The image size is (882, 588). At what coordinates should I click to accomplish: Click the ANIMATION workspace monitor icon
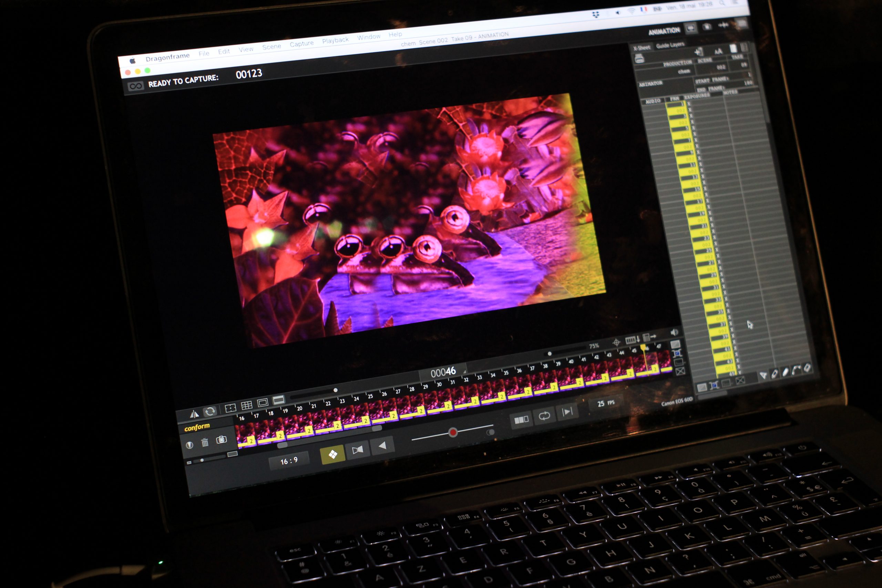pos(691,28)
